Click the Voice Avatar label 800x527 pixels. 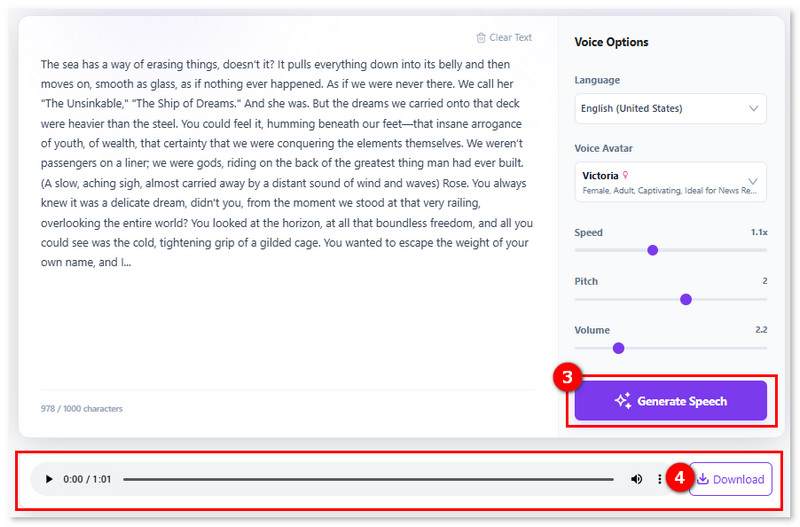[603, 148]
